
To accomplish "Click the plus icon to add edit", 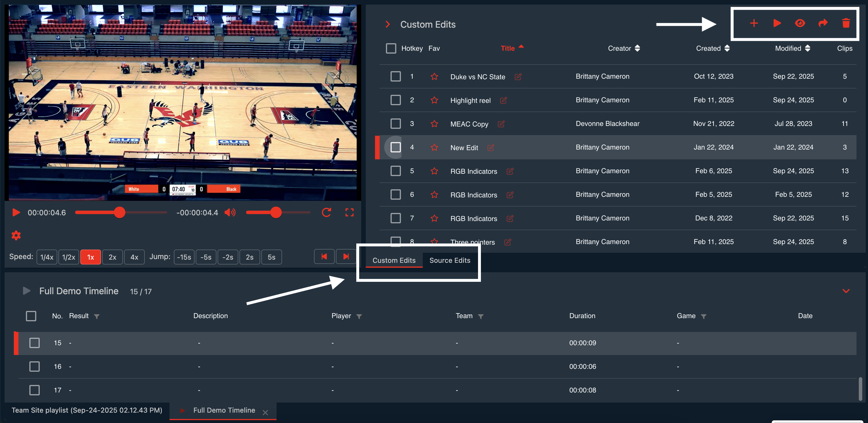I will point(754,23).
